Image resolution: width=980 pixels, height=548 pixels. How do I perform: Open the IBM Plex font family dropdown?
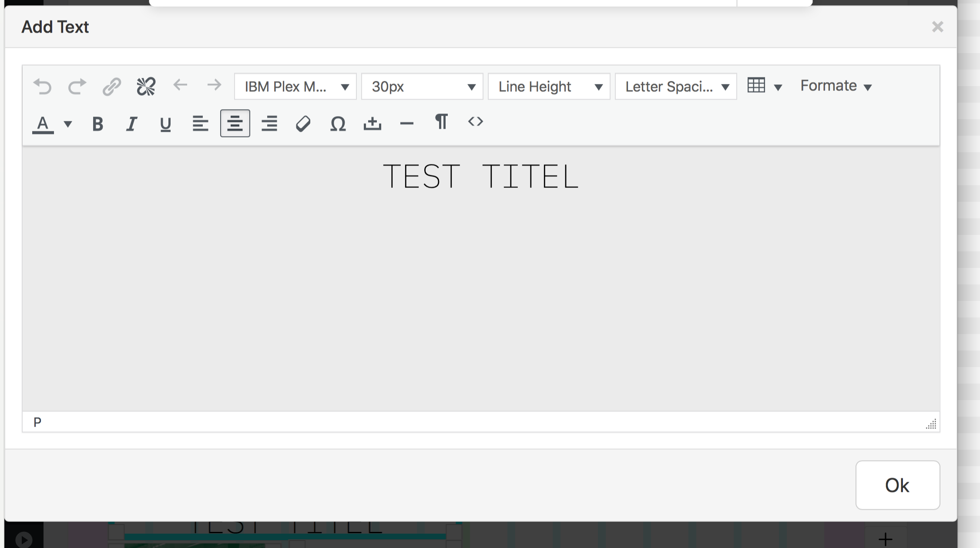click(x=295, y=87)
